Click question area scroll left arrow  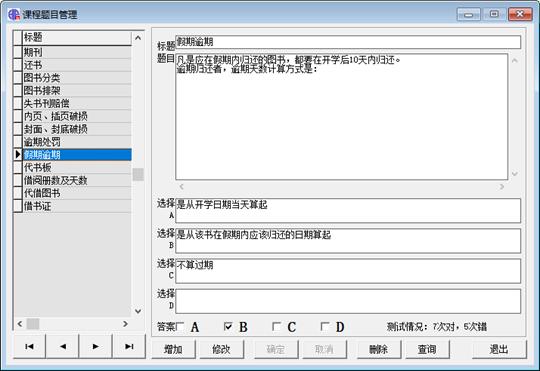pos(181,187)
